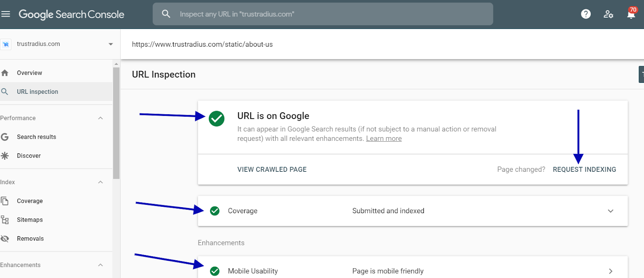Open the hamburger navigation menu

click(6, 14)
